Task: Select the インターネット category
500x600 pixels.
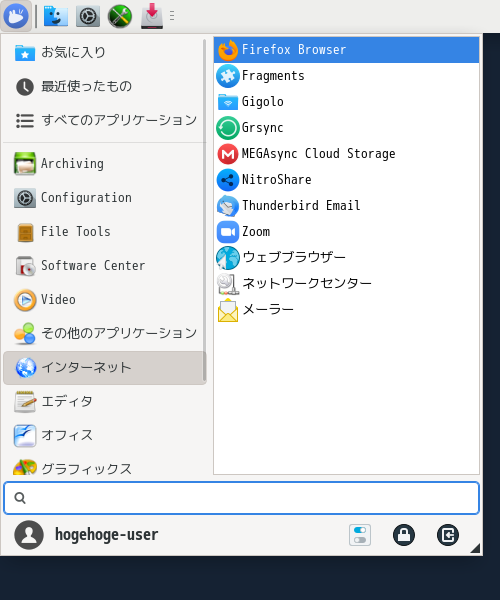Action: (x=103, y=368)
